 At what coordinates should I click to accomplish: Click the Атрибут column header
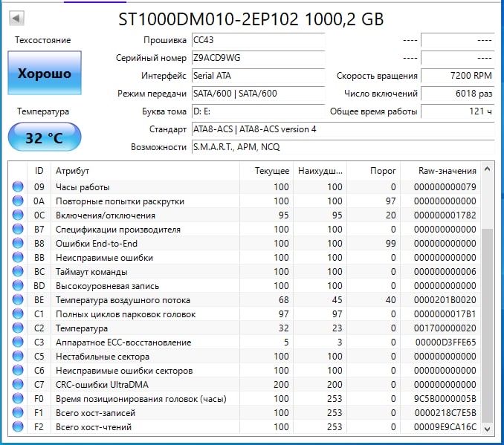(x=145, y=171)
